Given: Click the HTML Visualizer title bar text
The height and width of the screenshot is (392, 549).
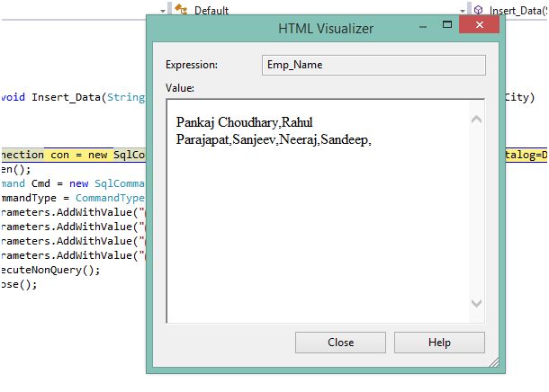Looking at the screenshot, I should 326,29.
